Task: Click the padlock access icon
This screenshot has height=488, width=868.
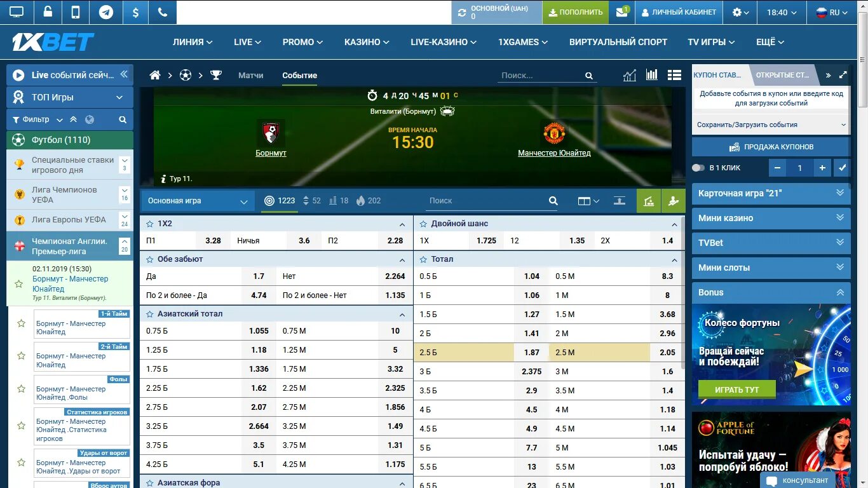Action: pyautogui.click(x=48, y=12)
